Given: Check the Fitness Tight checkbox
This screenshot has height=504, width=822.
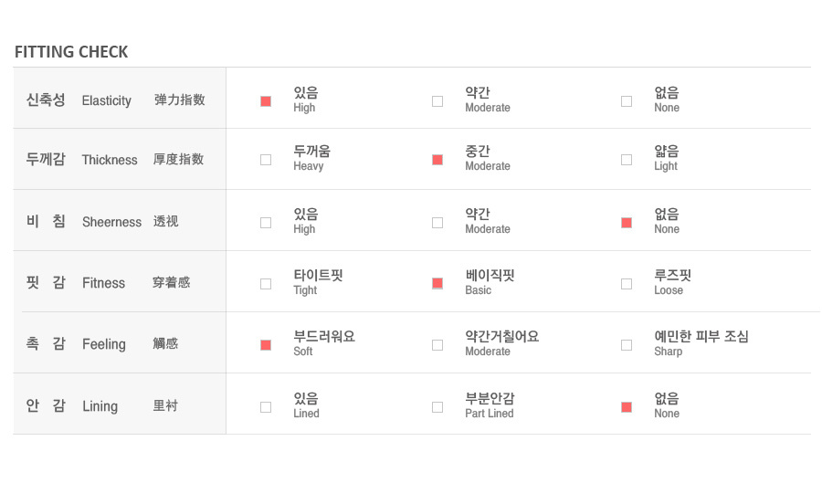Looking at the screenshot, I should click(x=266, y=283).
